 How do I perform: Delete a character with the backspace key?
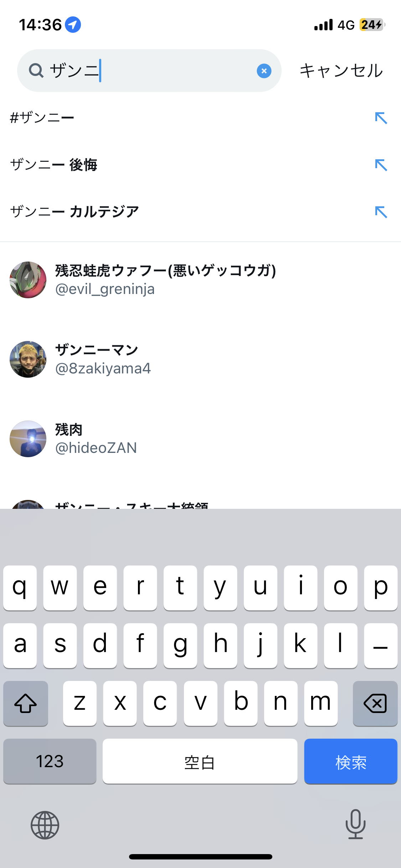[x=375, y=704]
